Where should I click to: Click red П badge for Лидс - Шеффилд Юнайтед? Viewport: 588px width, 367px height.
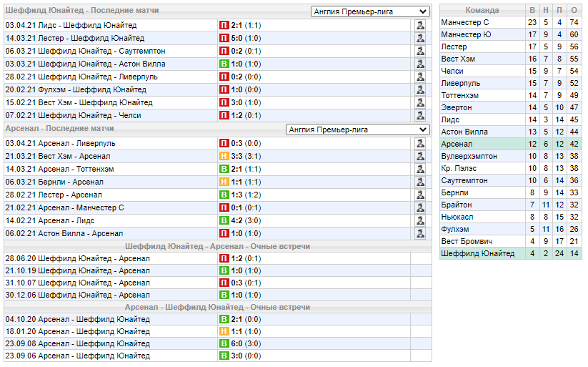click(x=224, y=25)
